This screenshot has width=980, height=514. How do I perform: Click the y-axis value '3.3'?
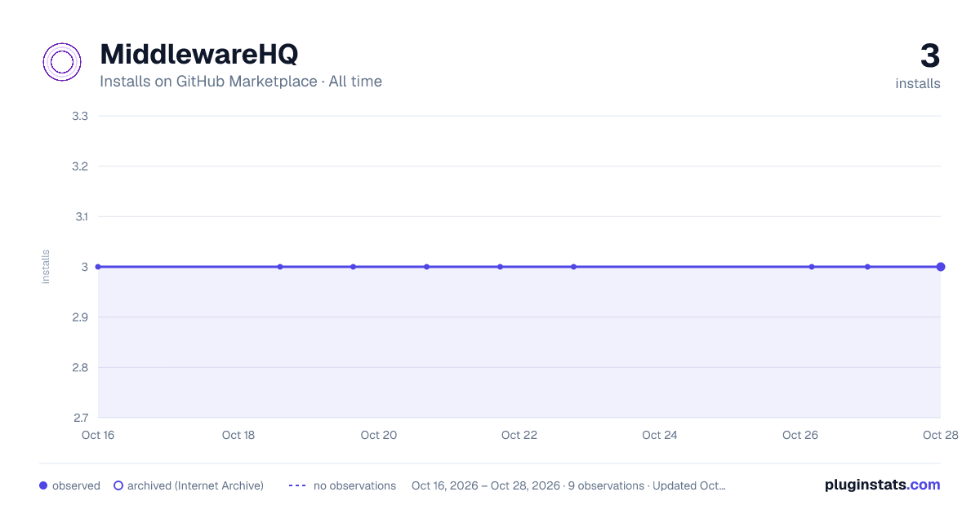coord(80,116)
